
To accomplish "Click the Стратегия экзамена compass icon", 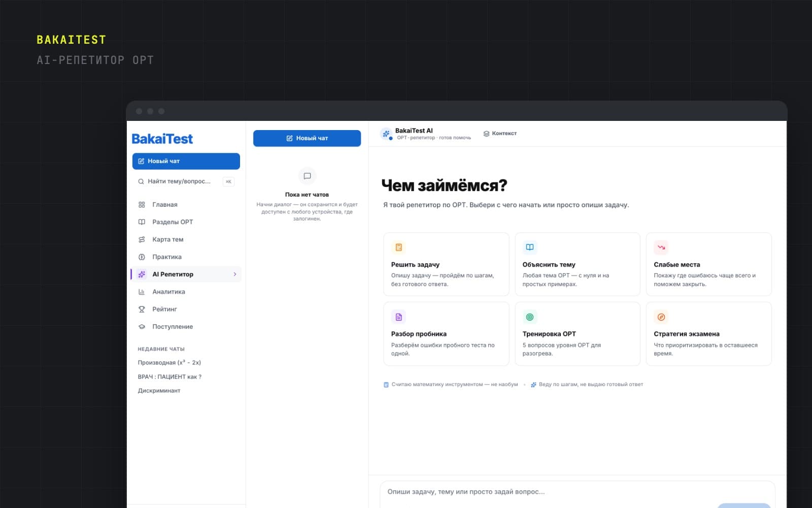I will pyautogui.click(x=661, y=317).
